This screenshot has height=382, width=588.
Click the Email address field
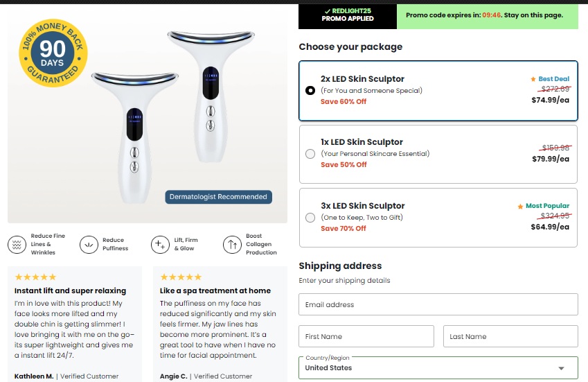pyautogui.click(x=438, y=304)
